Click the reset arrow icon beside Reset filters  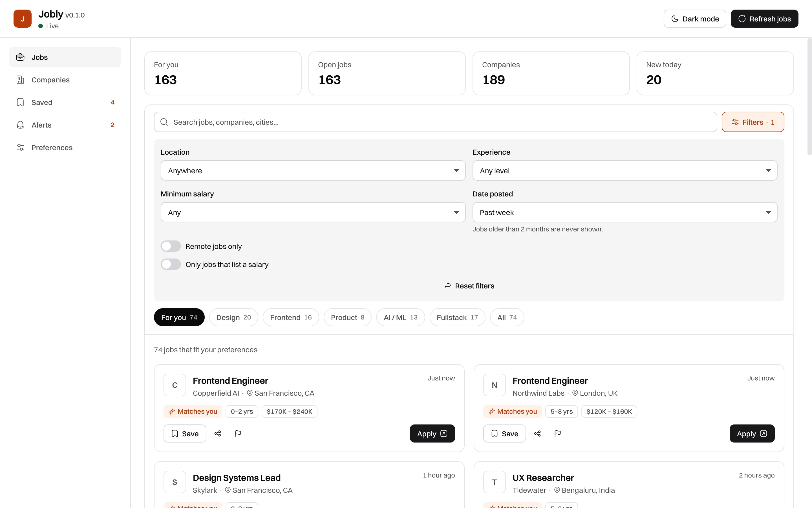[448, 286]
